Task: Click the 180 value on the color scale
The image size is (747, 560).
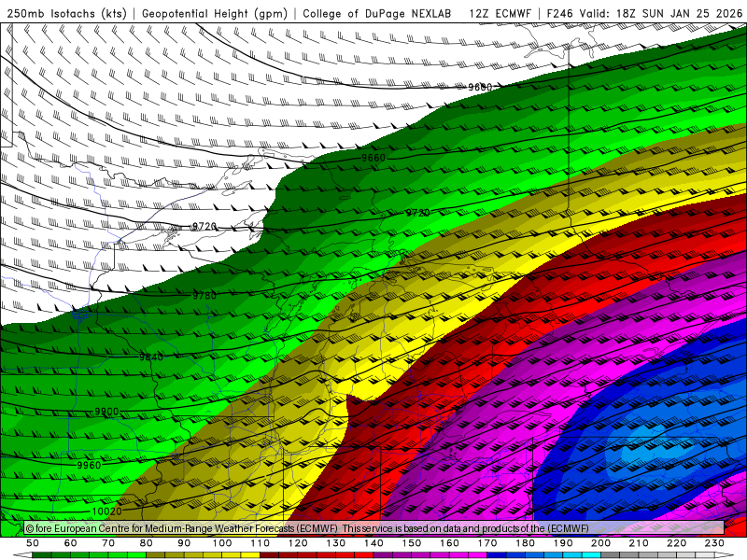Action: [525, 543]
